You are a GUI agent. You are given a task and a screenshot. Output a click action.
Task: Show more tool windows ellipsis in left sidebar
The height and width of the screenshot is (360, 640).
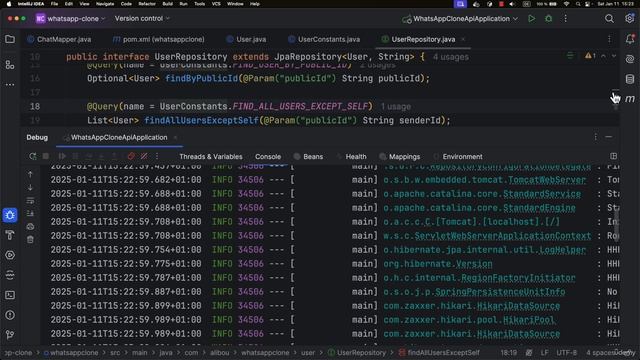(10, 84)
